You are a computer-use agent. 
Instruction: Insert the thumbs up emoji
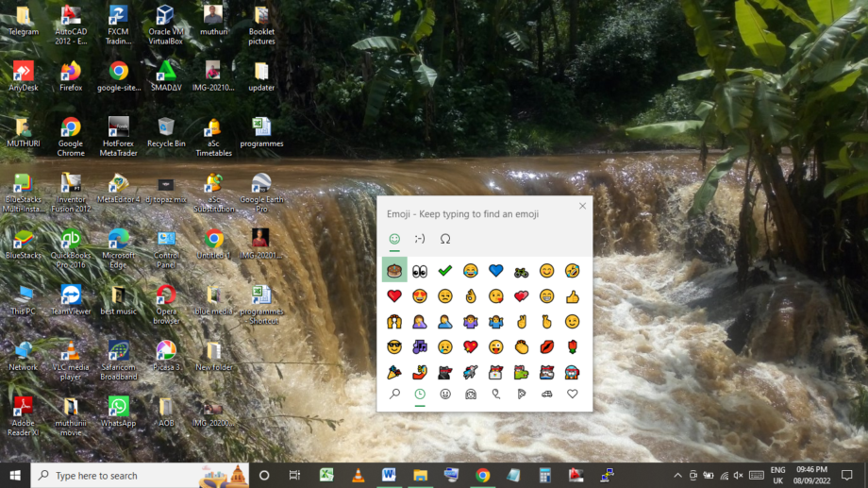pyautogui.click(x=573, y=296)
